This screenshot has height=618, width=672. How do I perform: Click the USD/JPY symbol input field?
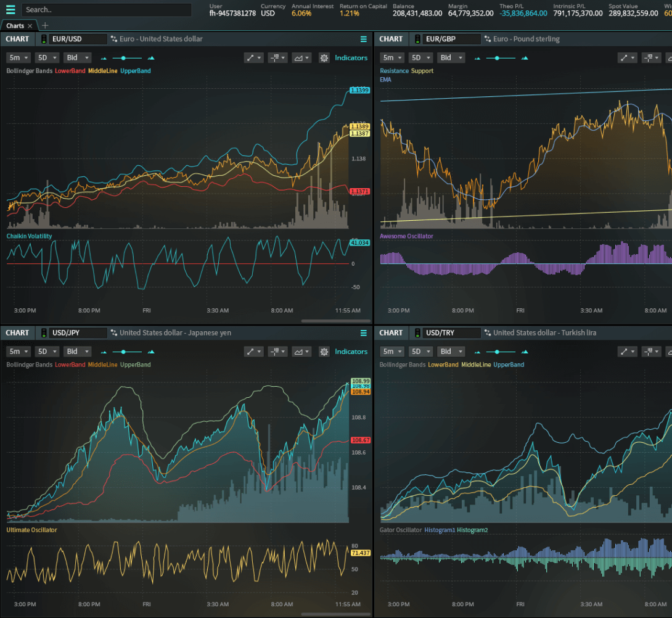tap(78, 333)
